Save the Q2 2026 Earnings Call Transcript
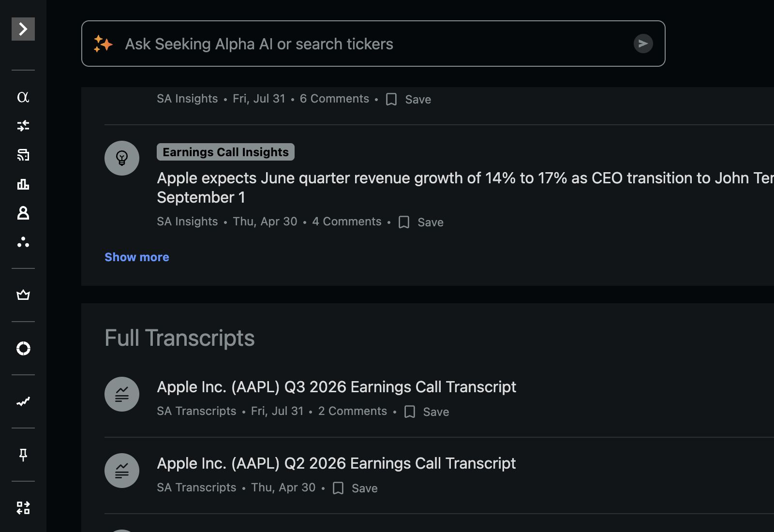This screenshot has height=532, width=774. [x=356, y=488]
